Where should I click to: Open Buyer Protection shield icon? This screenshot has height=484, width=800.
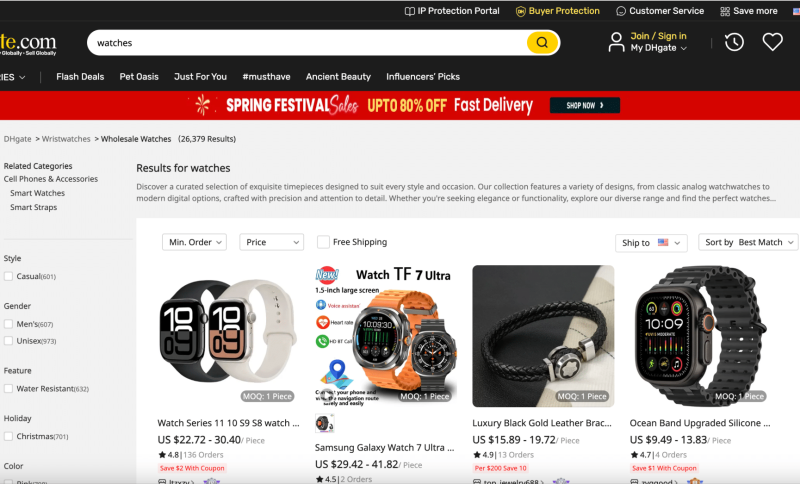520,11
